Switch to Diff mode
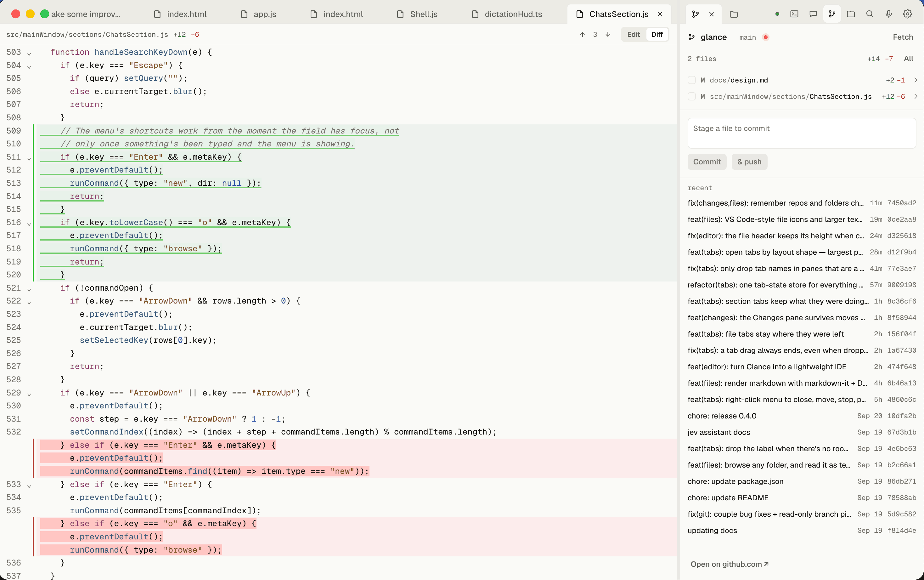Image resolution: width=924 pixels, height=580 pixels. pos(657,35)
